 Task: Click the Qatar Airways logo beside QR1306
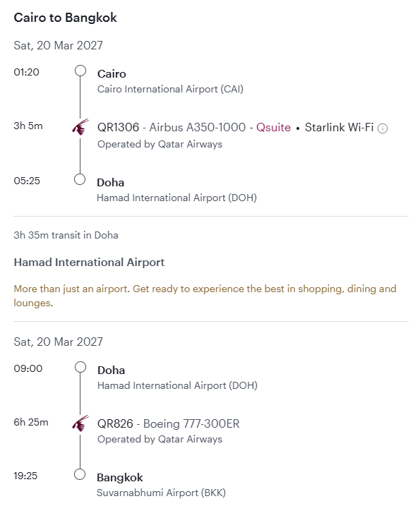80,127
